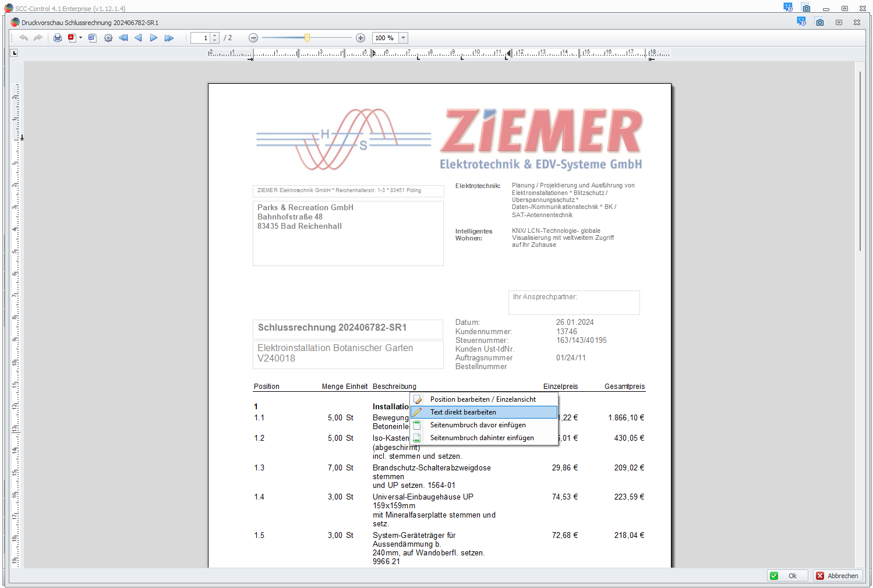Viewport: 873px width, 588px height.
Task: Confirm with the Ok button
Action: coord(787,576)
